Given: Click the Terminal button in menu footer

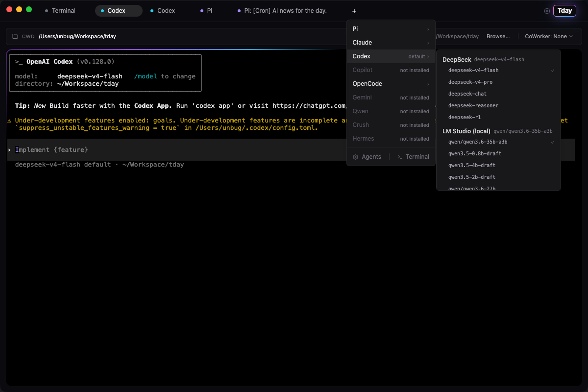Looking at the screenshot, I should [413, 157].
